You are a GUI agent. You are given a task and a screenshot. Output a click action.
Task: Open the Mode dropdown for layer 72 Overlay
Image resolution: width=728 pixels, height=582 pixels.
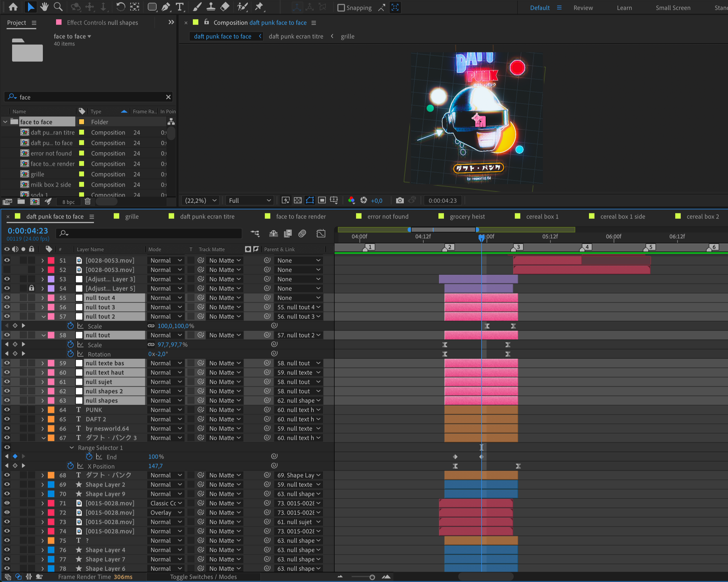[166, 513]
